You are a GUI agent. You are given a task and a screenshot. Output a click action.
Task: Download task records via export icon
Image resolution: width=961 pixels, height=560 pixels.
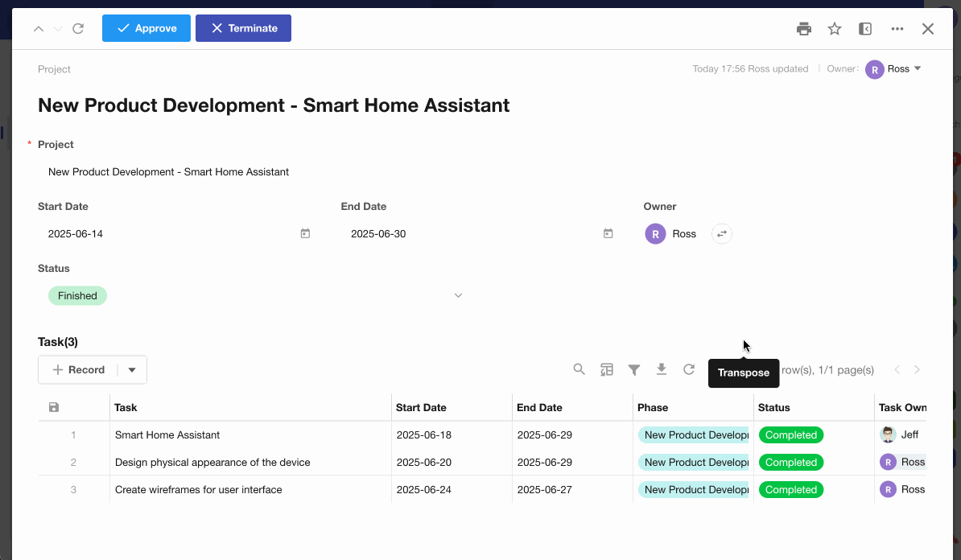pos(662,369)
